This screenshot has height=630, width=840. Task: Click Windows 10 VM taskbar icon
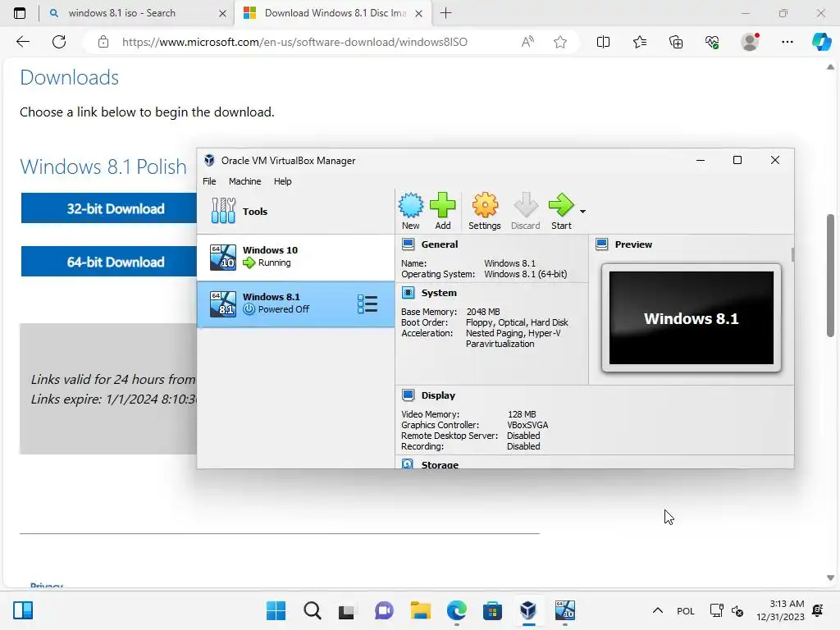[x=564, y=610]
